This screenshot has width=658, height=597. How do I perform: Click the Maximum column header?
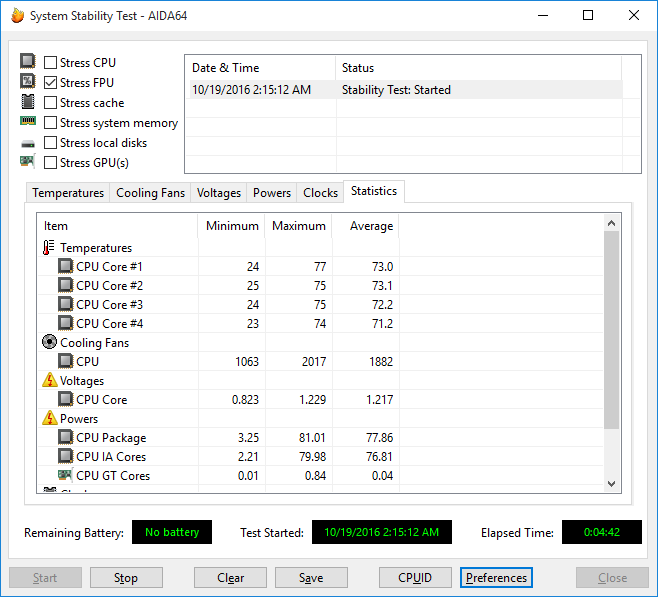click(299, 226)
